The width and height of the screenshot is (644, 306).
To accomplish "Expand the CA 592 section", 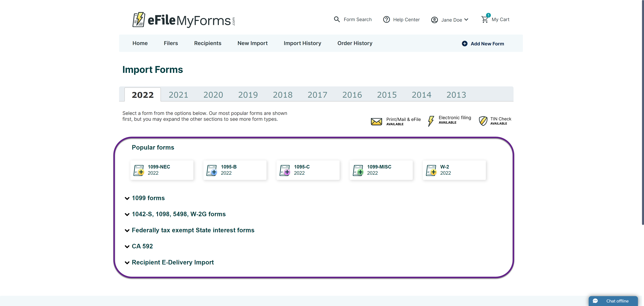I will 142,246.
